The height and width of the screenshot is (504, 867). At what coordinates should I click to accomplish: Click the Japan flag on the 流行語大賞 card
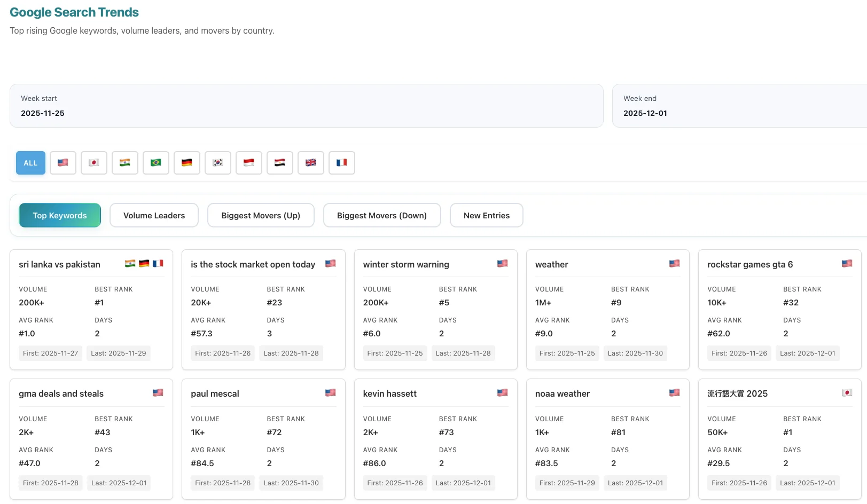(x=847, y=392)
